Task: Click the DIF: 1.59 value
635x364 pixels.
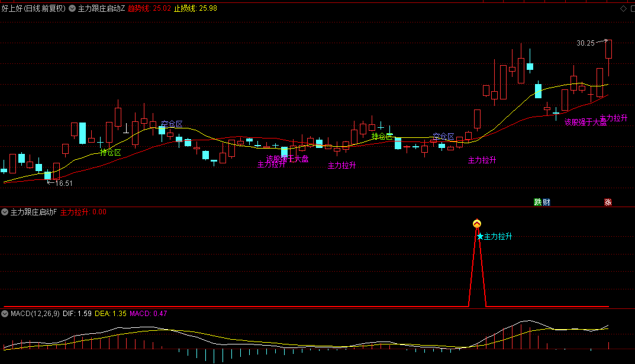Action: [77, 314]
